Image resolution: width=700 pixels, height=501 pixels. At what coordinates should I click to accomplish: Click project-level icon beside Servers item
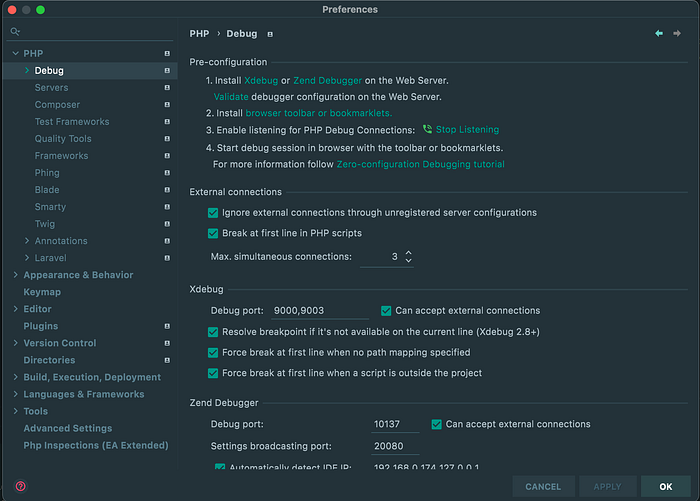[x=167, y=88]
